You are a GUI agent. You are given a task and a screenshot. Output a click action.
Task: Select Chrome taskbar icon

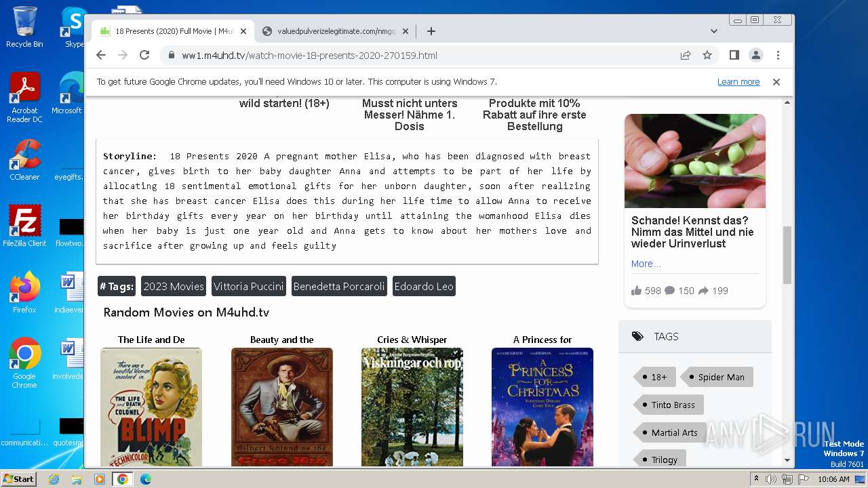123,479
